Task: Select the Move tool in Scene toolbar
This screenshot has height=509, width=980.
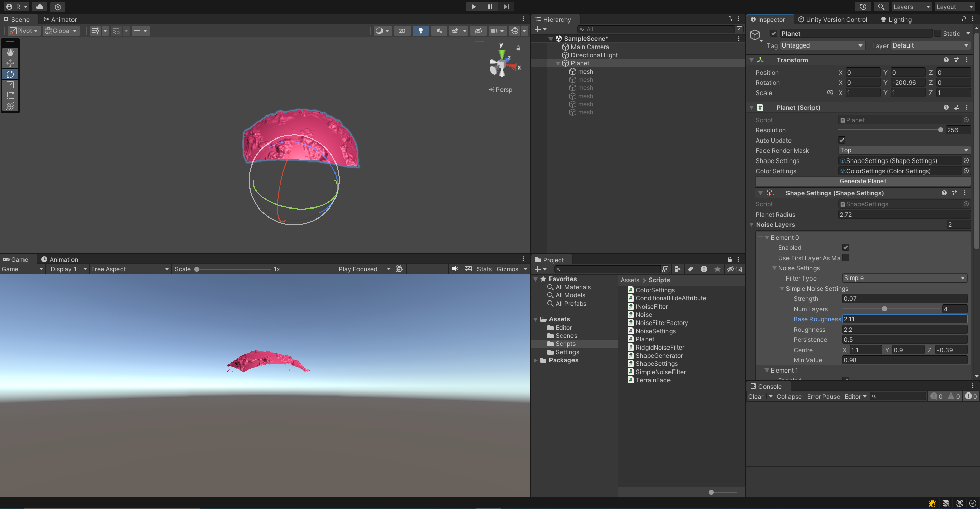Action: tap(10, 63)
